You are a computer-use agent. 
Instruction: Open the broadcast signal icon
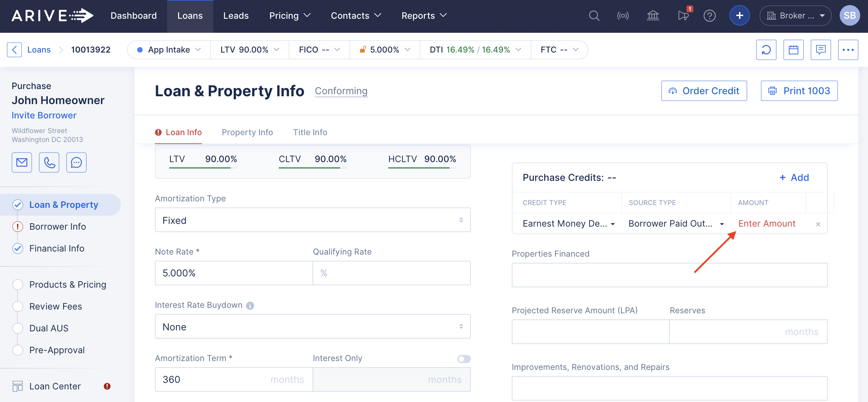[623, 16]
